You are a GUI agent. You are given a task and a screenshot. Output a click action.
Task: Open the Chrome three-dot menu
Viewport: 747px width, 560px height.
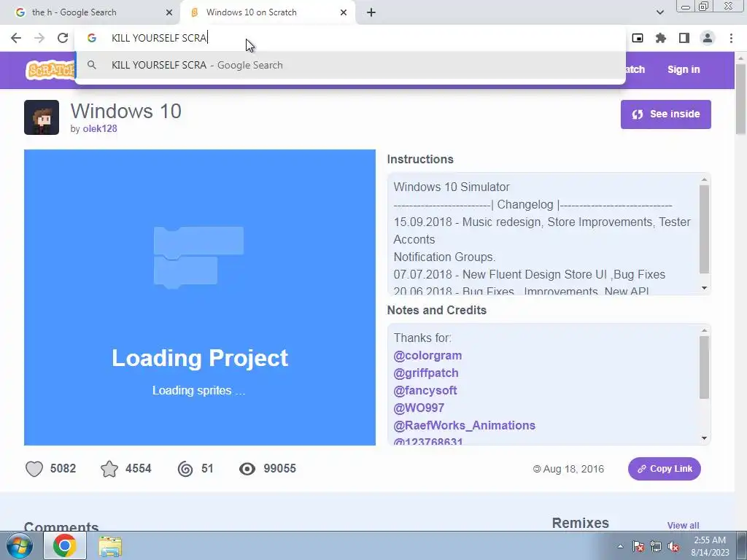pyautogui.click(x=731, y=38)
